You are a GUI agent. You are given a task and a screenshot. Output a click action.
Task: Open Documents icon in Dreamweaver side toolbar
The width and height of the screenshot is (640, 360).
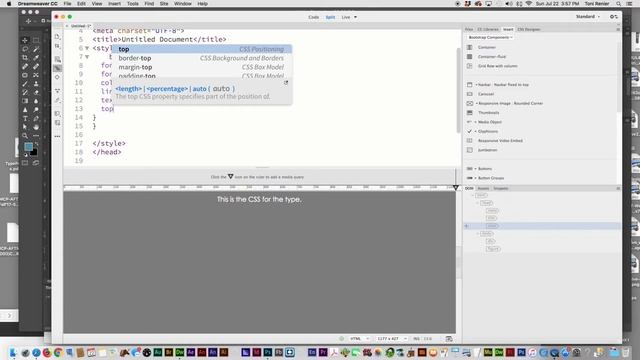(x=58, y=37)
